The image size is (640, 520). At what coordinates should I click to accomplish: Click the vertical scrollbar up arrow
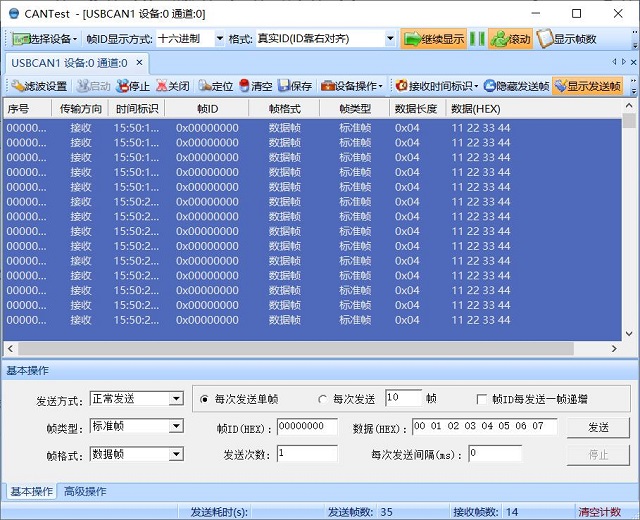tap(629, 106)
